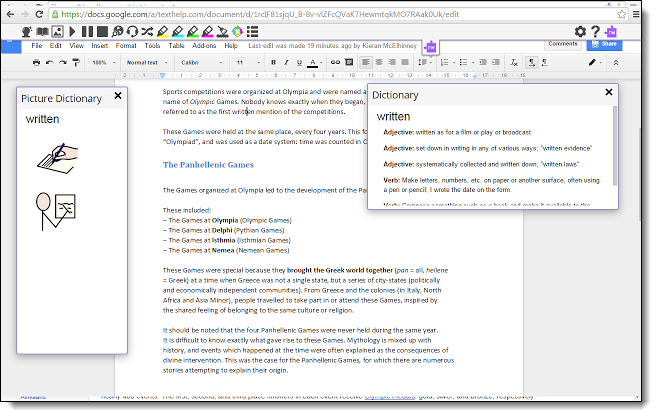Open Read&Write help question mark
The width and height of the screenshot is (657, 417).
595,31
